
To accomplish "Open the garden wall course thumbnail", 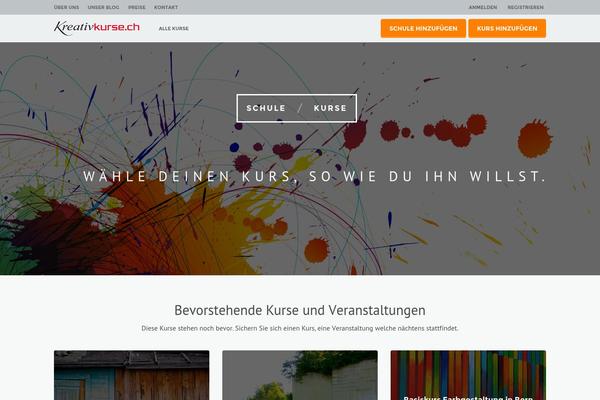I will point(300,375).
